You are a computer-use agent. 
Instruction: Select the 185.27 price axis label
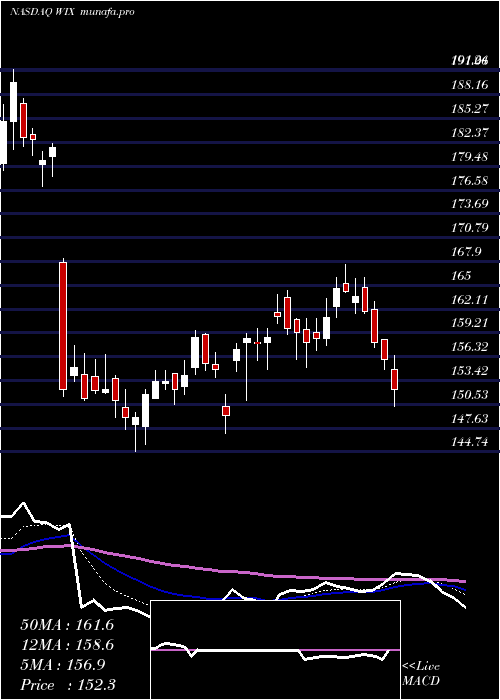[x=468, y=108]
